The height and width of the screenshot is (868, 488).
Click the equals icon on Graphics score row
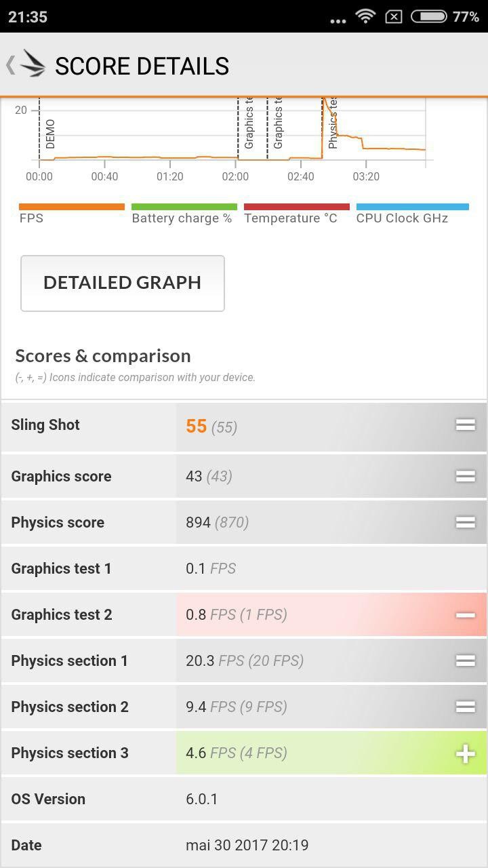click(465, 476)
